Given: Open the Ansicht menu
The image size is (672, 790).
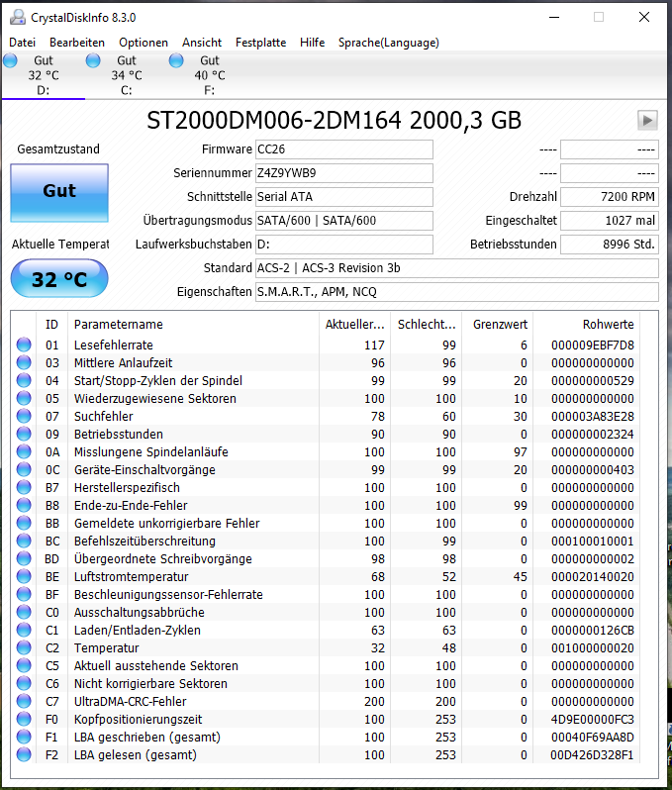Looking at the screenshot, I should tap(202, 43).
